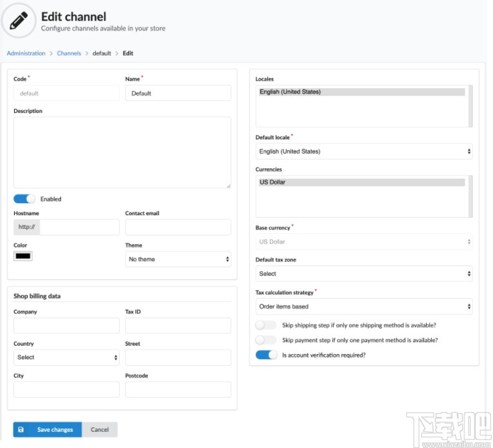
Task: Disable account verification required toggle
Action: point(266,355)
